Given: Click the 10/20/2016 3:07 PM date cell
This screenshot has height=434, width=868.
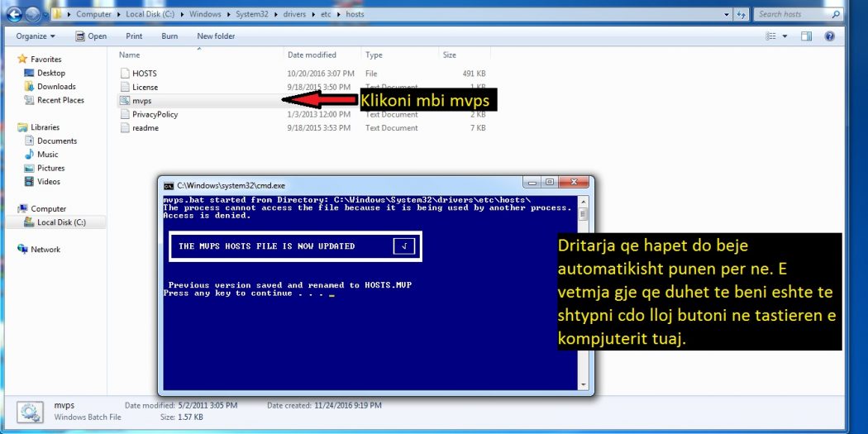Looking at the screenshot, I should [x=321, y=74].
